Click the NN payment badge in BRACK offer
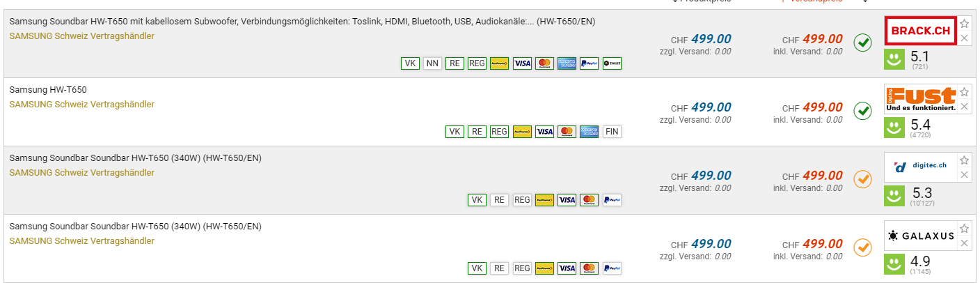 pos(432,63)
